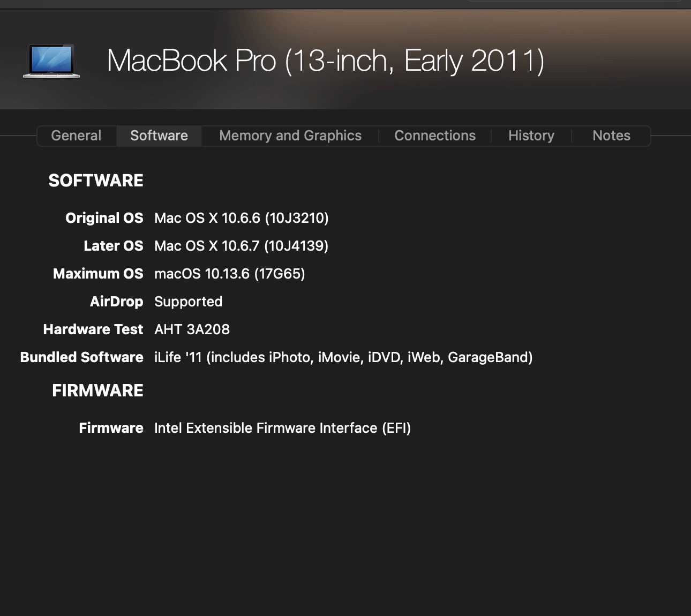The image size is (691, 616).
Task: Click the Hardware Test label
Action: tap(93, 329)
